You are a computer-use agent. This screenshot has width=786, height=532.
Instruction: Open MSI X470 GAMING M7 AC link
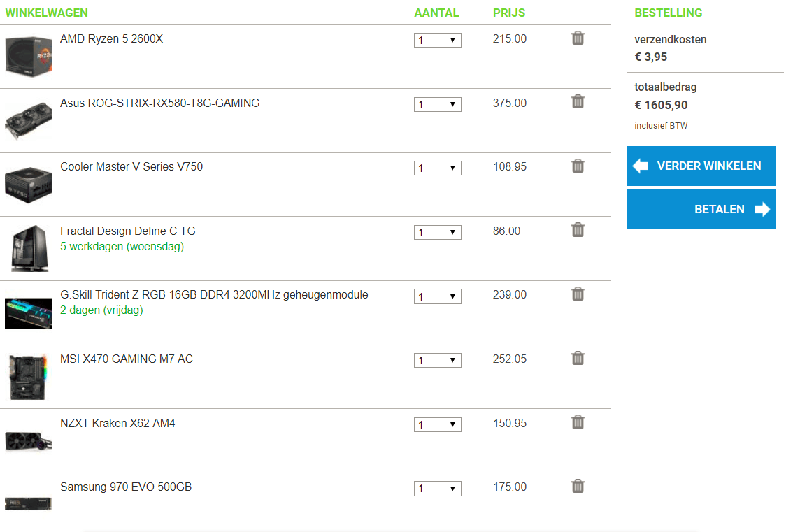click(127, 359)
